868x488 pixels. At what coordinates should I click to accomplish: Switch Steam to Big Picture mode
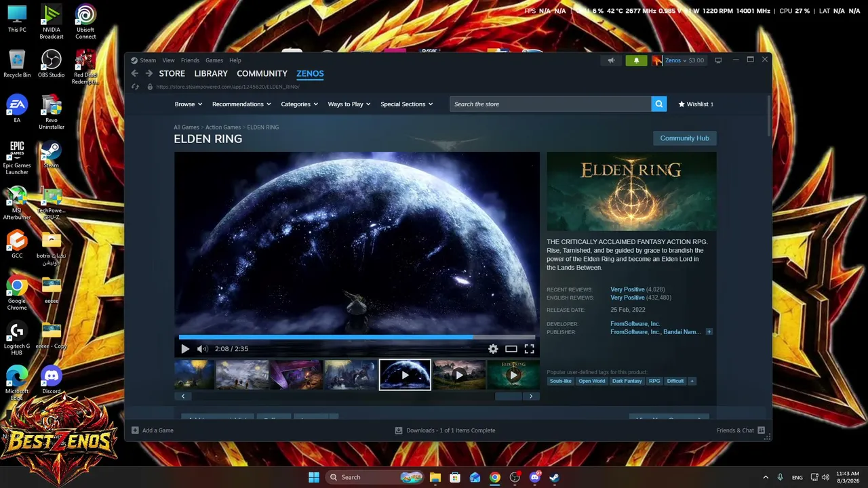click(718, 60)
